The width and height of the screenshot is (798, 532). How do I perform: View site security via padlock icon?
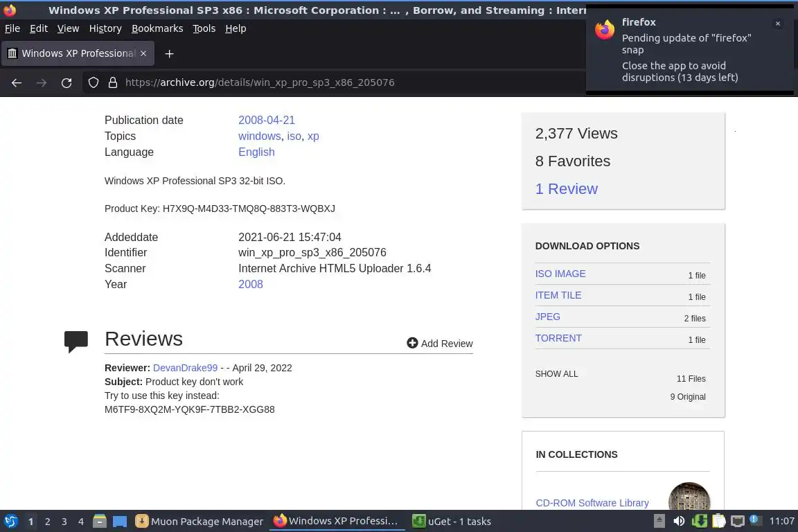pos(113,82)
